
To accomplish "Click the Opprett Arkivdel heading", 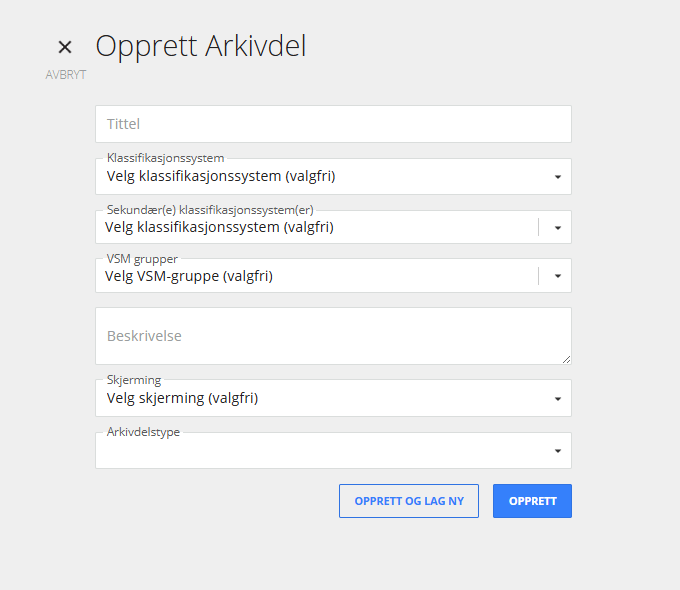I will pyautogui.click(x=201, y=47).
